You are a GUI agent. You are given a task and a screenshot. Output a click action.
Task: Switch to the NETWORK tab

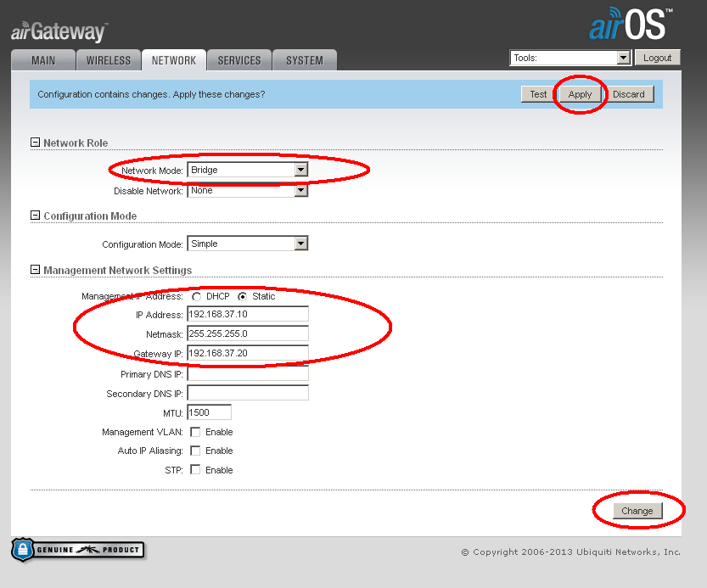coord(174,60)
